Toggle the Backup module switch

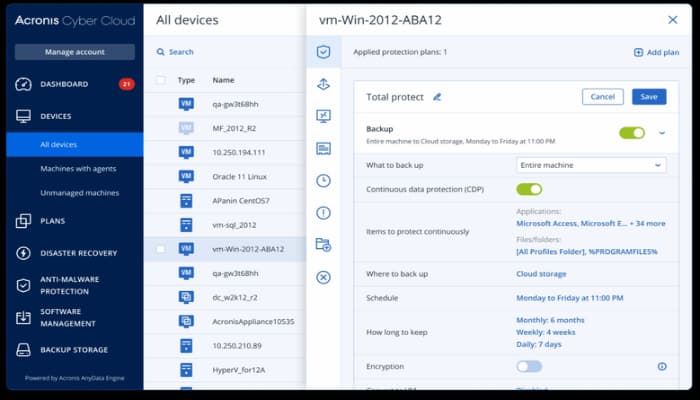click(632, 133)
